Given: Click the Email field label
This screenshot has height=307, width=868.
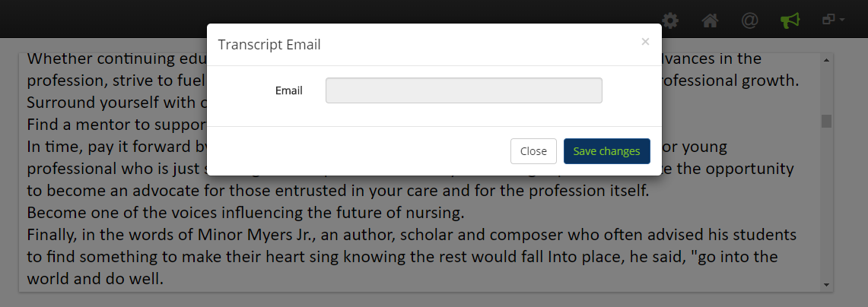Looking at the screenshot, I should point(289,90).
